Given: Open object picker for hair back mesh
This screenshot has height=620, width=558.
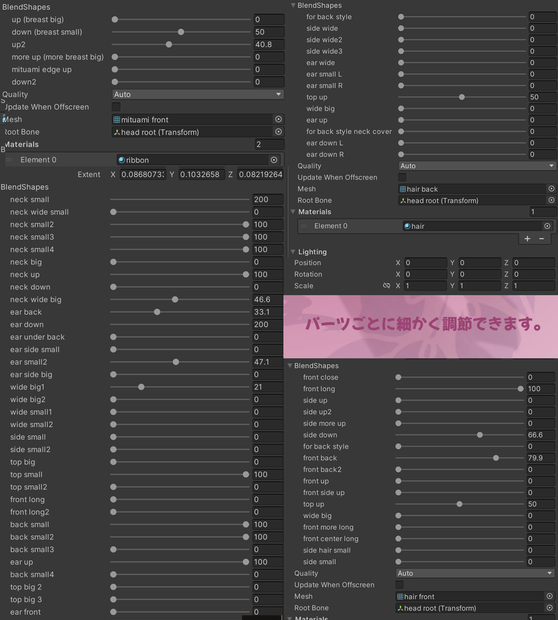Looking at the screenshot, I should [x=551, y=189].
